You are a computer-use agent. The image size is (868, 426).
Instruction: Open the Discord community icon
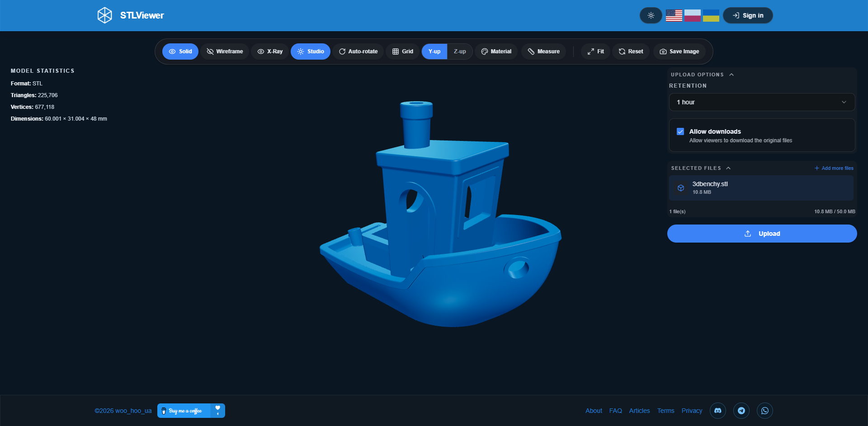pyautogui.click(x=718, y=411)
